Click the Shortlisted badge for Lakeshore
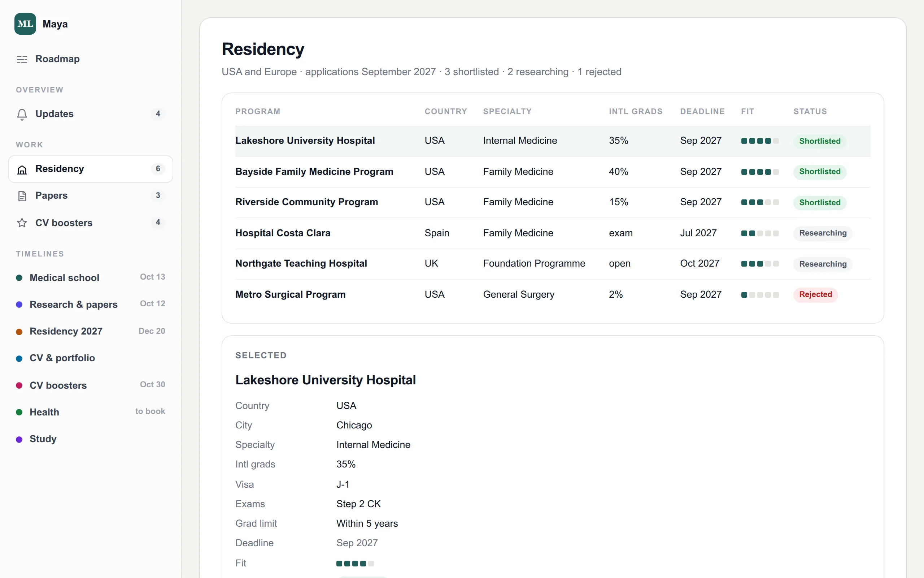Viewport: 924px width, 578px height. [x=820, y=141]
